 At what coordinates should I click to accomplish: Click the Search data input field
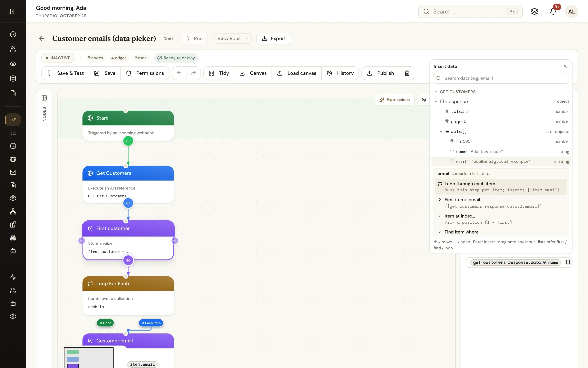pos(501,78)
